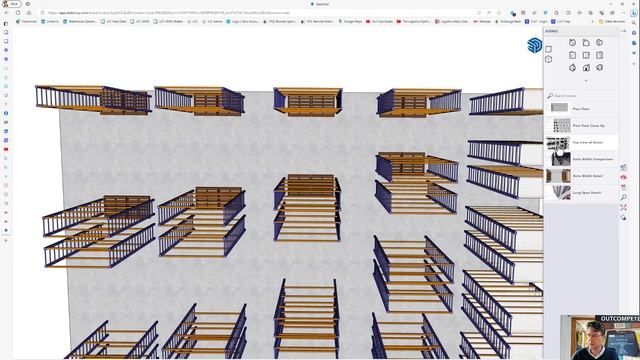The height and width of the screenshot is (360, 640).
Task: Select the red Orbit tool in right toolbar
Action: [x=623, y=178]
